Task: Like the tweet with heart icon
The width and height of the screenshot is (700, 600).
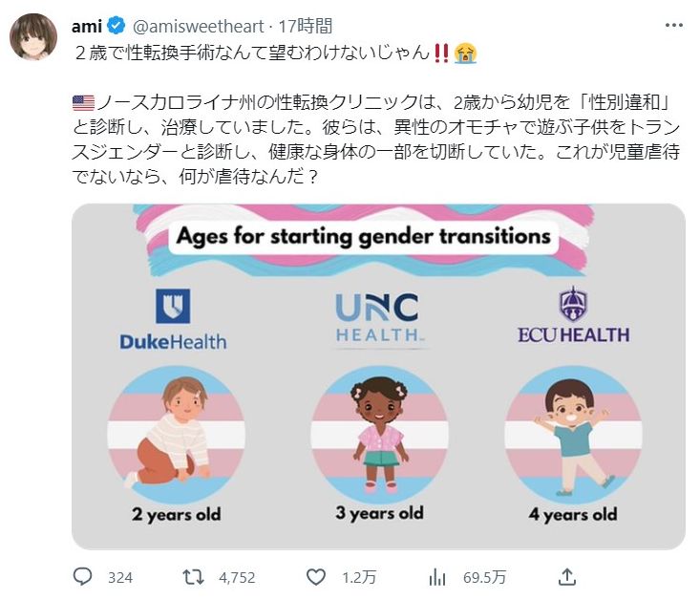Action: pyautogui.click(x=315, y=577)
